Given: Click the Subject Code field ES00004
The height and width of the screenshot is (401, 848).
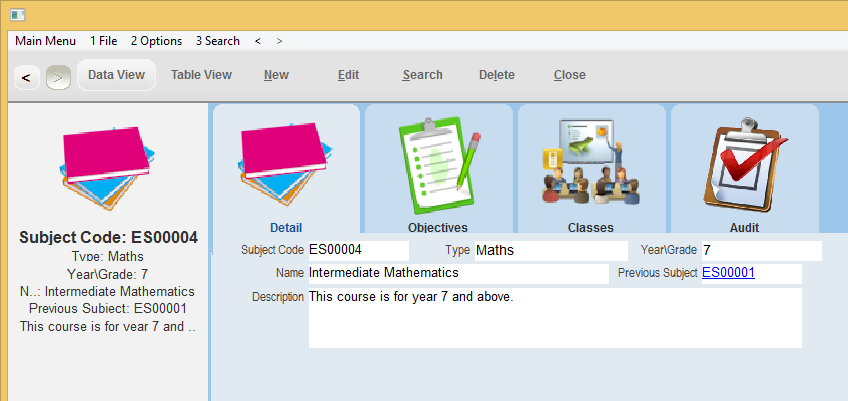Looking at the screenshot, I should coord(359,251).
